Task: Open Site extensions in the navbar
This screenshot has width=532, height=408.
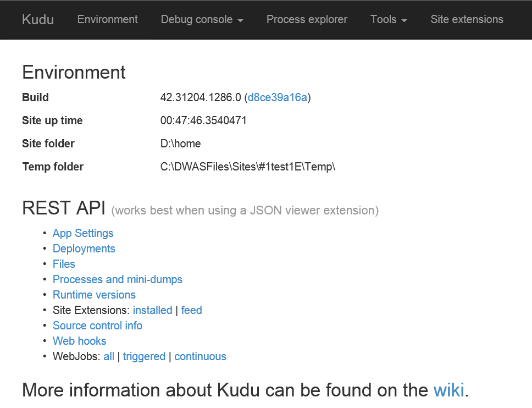Action: tap(467, 19)
